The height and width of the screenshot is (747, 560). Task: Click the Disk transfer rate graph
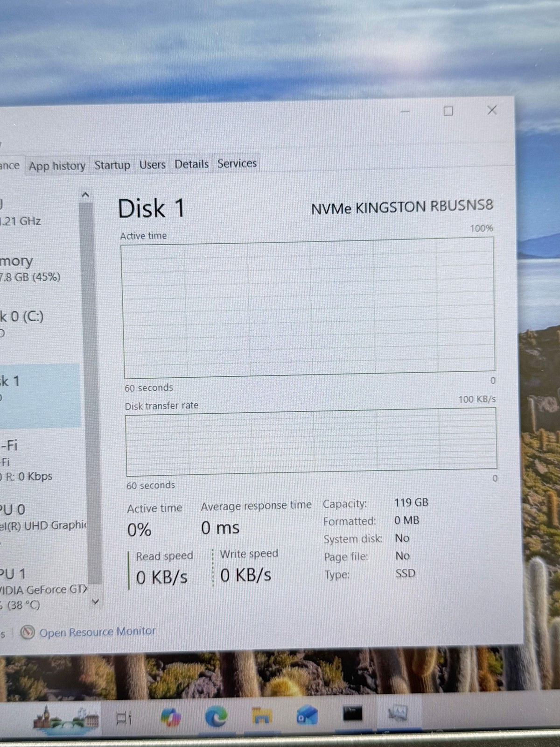pos(311,442)
